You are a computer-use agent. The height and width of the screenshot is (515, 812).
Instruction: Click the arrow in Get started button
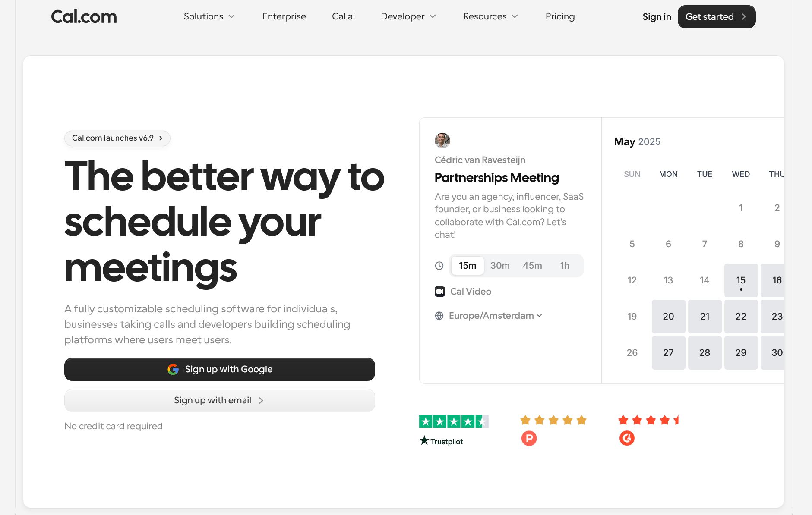click(x=744, y=17)
